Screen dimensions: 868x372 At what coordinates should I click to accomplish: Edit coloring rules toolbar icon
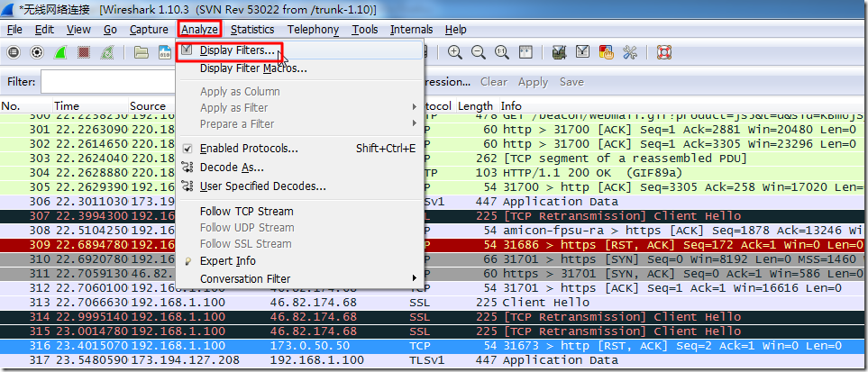(x=607, y=52)
